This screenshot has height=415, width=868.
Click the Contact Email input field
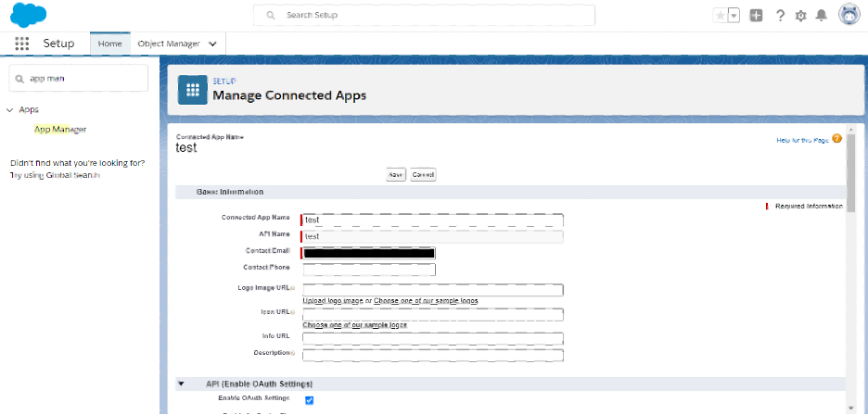pos(369,253)
